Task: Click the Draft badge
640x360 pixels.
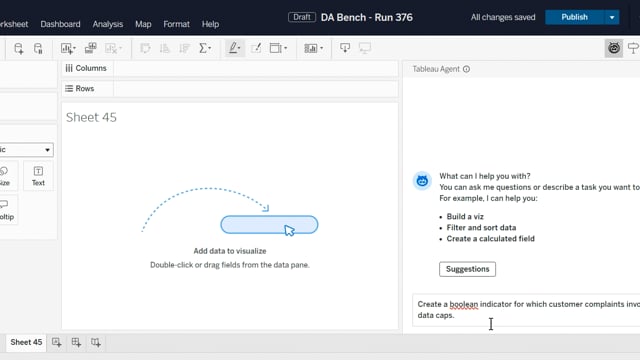Action: point(302,17)
